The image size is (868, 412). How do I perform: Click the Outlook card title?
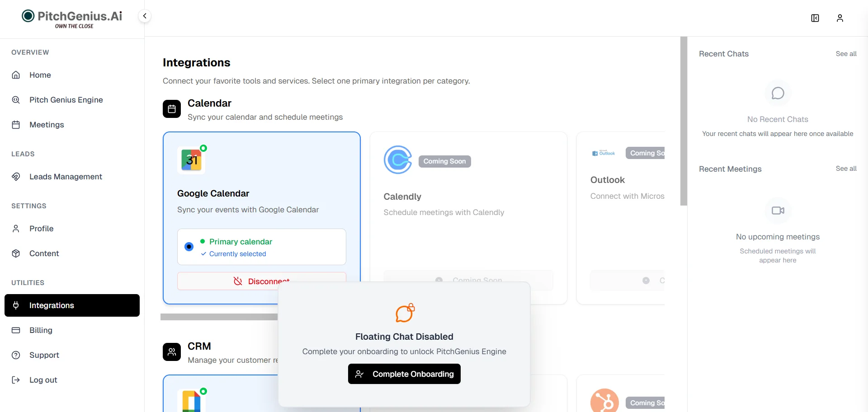click(608, 180)
